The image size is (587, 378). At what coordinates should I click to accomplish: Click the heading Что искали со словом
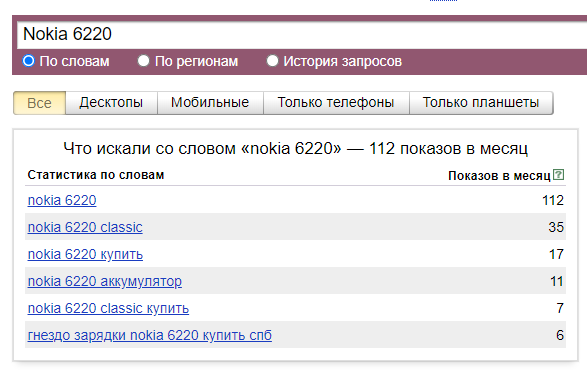click(295, 149)
